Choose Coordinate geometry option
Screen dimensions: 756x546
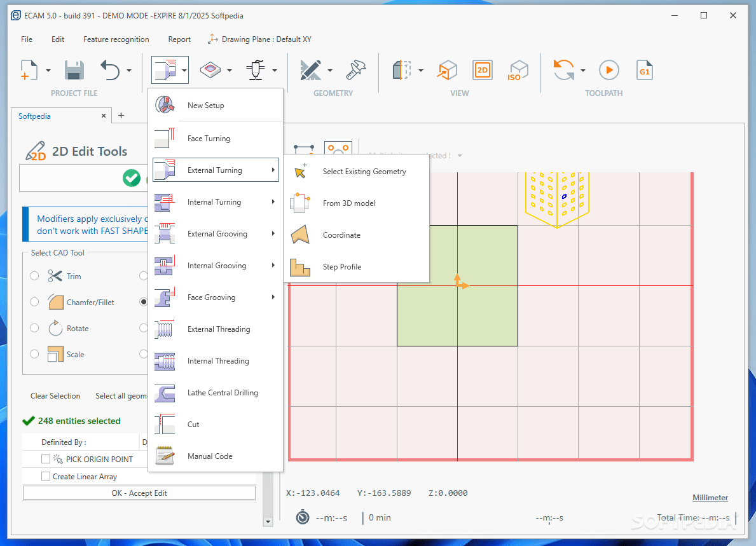356,235
